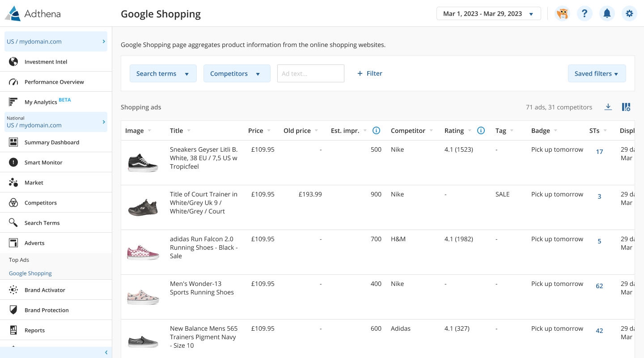Open the date range picker
644x358 pixels.
[x=488, y=13]
